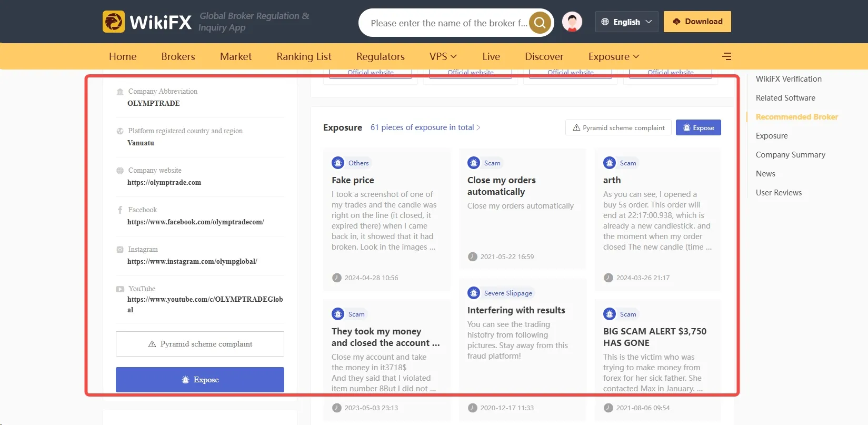The width and height of the screenshot is (868, 425).
Task: Open the English language dropdown
Action: (626, 22)
